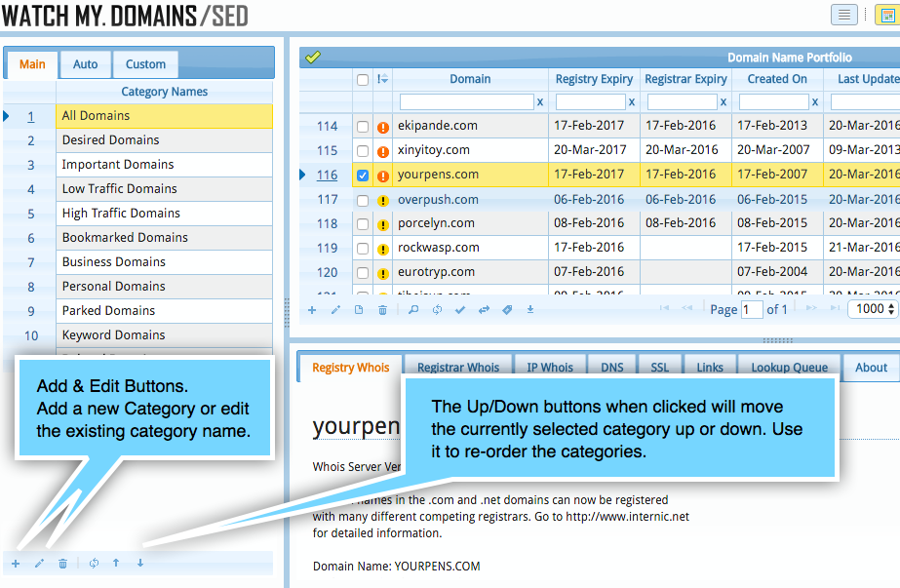Check the box for rockwasp.com
Screen dimensions: 900x588
(362, 249)
